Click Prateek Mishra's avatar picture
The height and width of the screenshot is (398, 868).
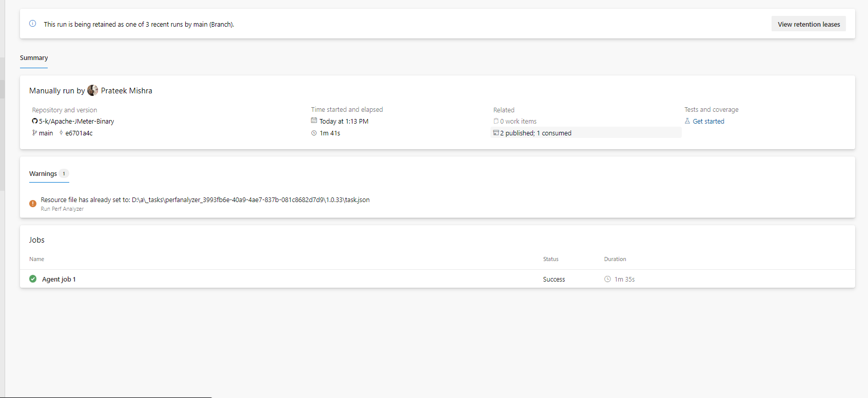click(93, 90)
